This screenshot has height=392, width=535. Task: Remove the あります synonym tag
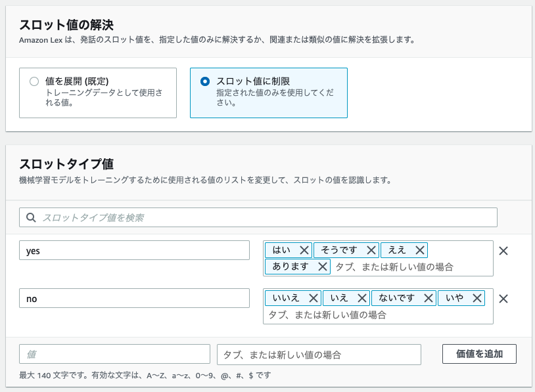(323, 267)
